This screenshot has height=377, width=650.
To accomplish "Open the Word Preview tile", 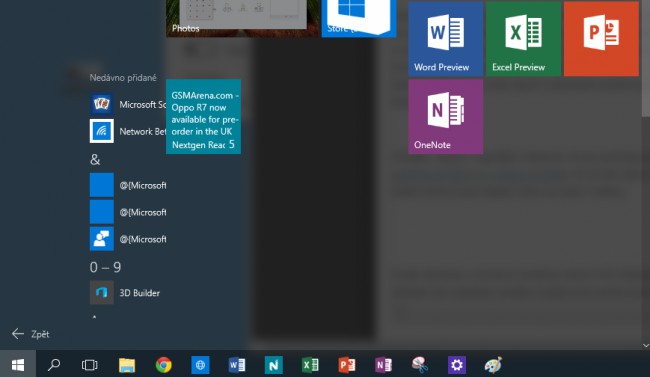I will point(446,39).
